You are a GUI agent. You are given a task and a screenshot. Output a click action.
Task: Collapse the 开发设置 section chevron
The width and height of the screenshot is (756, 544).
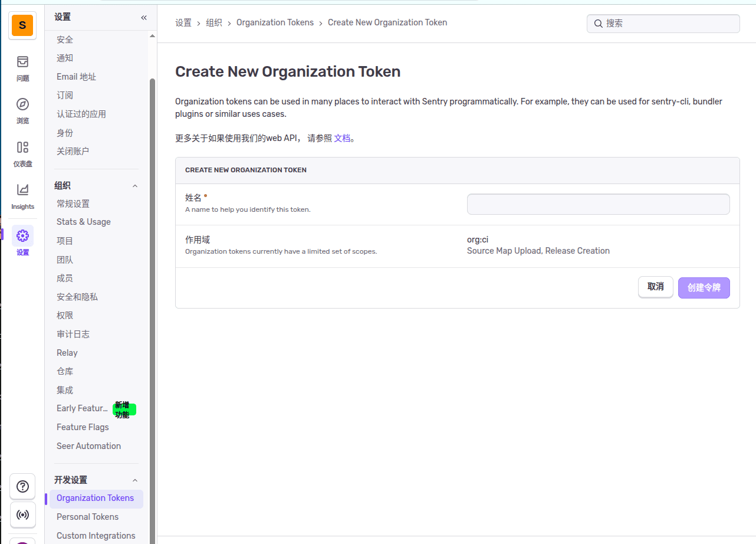[135, 479]
